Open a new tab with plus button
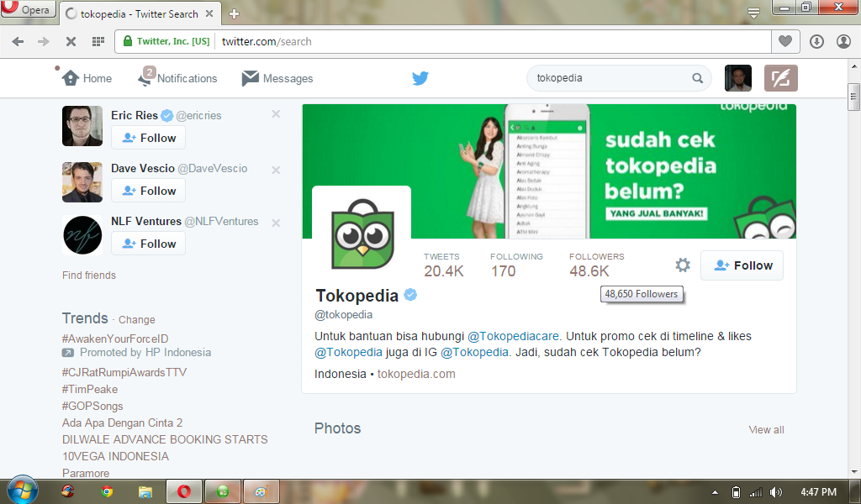Image resolution: width=861 pixels, height=504 pixels. point(234,13)
